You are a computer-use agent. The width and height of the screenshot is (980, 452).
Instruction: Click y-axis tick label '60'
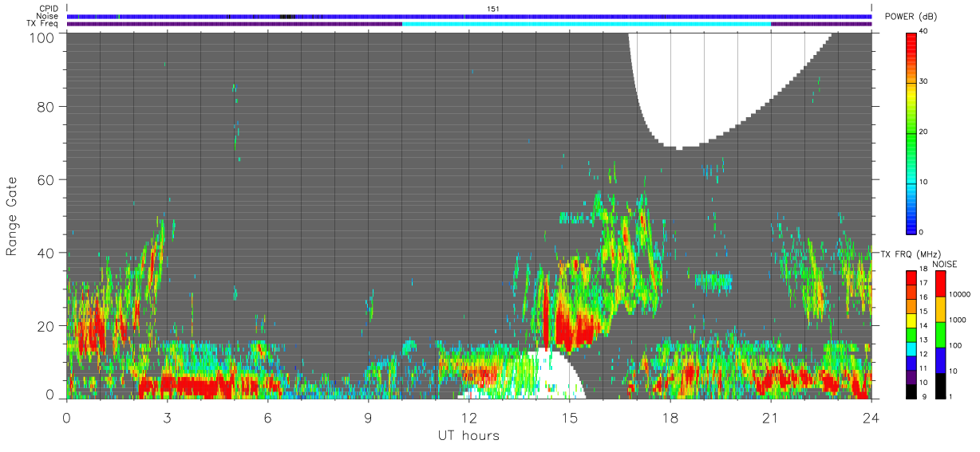[x=45, y=179]
